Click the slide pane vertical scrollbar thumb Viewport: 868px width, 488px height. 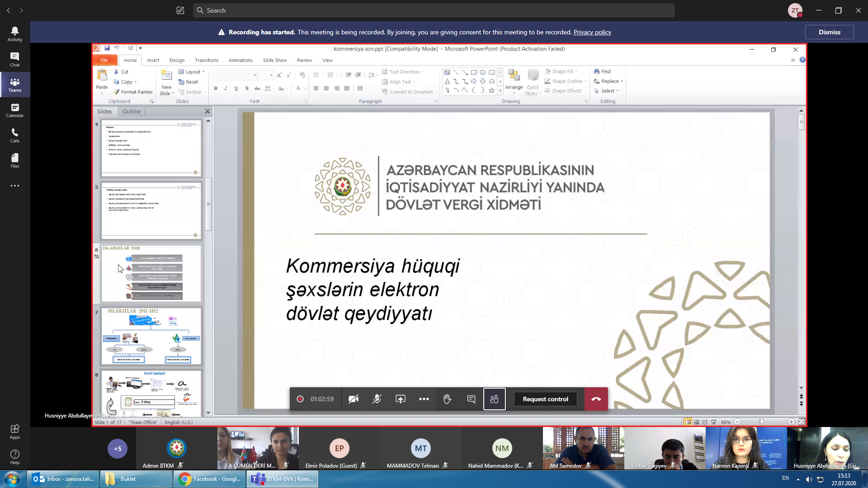click(801, 122)
